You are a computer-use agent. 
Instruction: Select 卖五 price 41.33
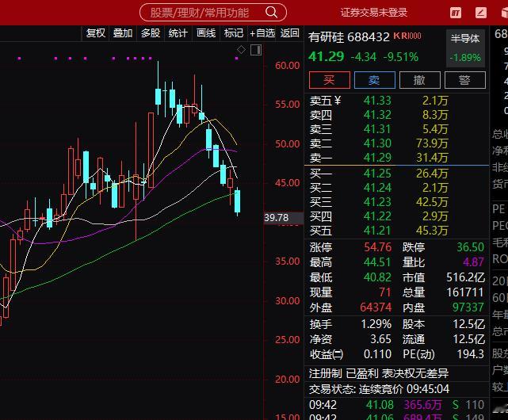[x=377, y=101]
